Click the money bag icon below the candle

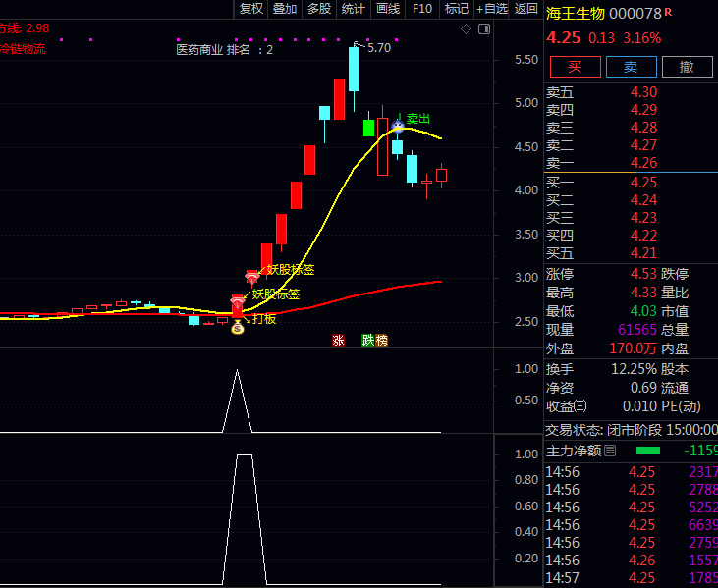[x=237, y=327]
